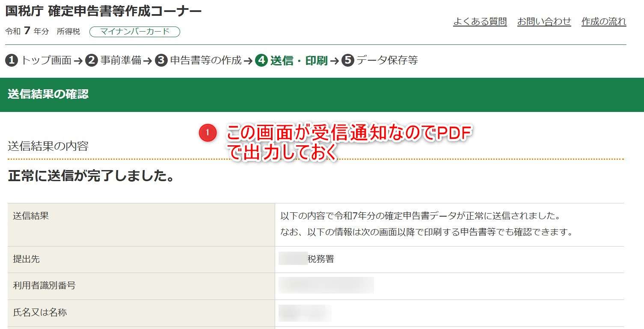Select the データ保存等 step label
Screen dimensions: 644x329
[387, 61]
